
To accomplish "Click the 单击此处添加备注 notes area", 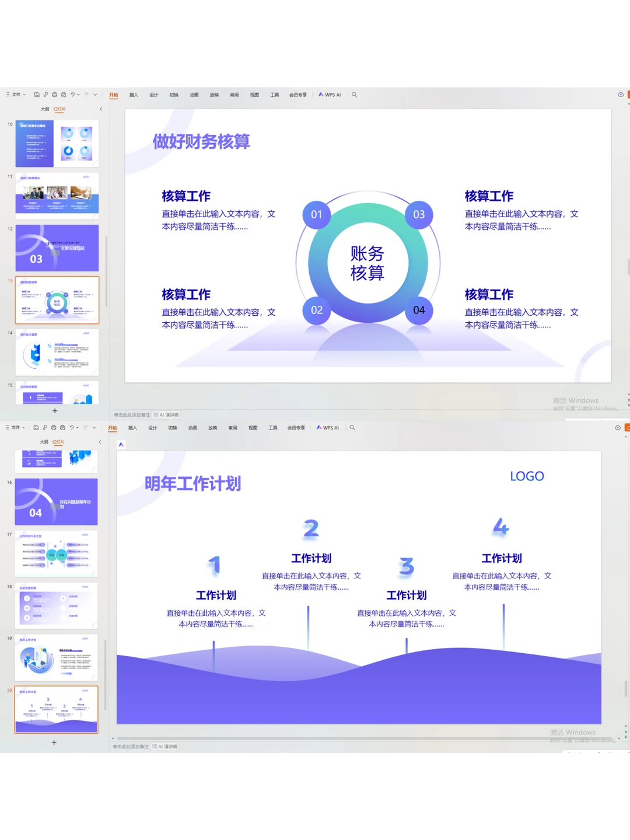I will (131, 414).
